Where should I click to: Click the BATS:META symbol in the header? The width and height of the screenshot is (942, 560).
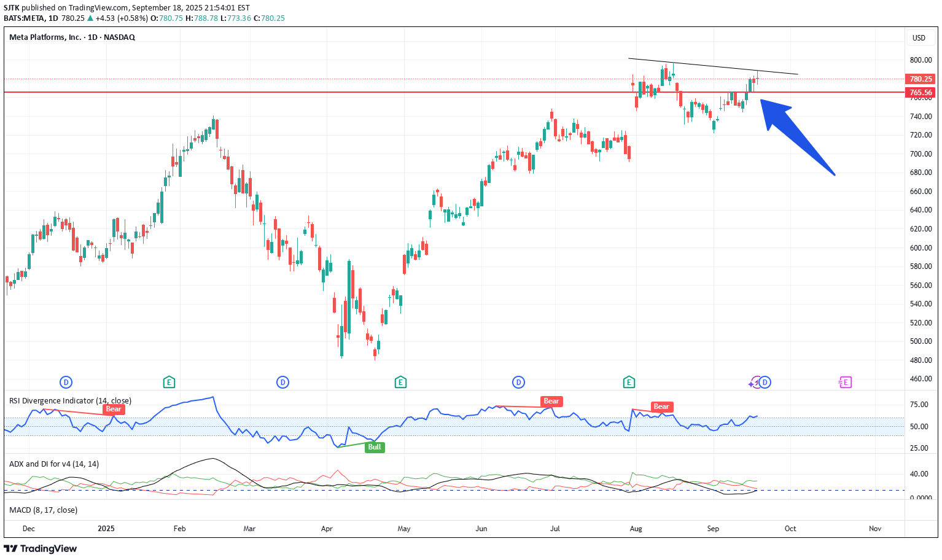pos(25,18)
